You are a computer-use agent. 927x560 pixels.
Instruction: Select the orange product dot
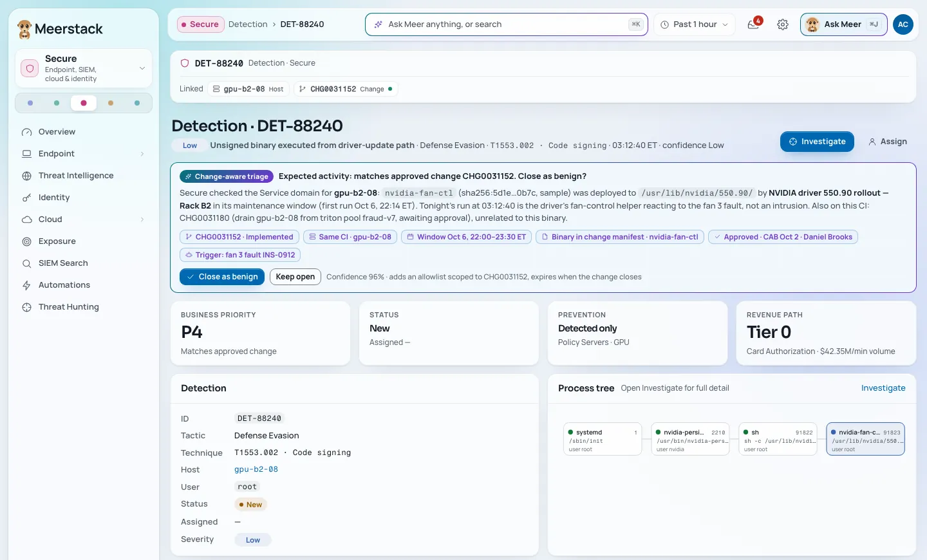111,103
